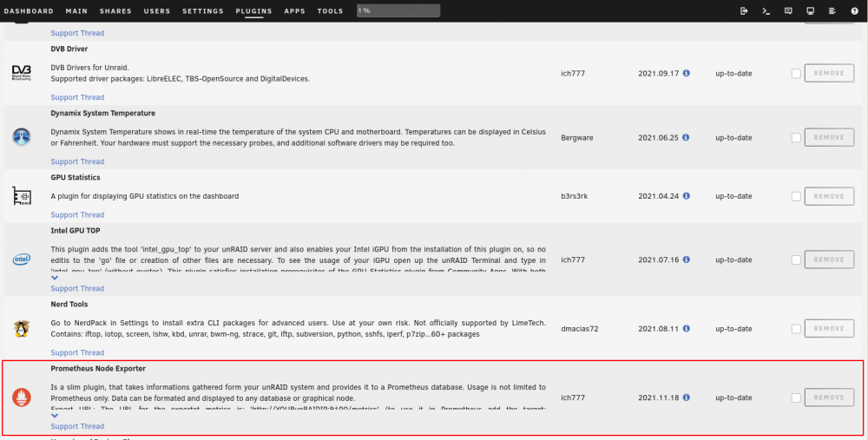Viewport: 868px width, 440px height.
Task: Open the Tools menu item
Action: coord(330,11)
